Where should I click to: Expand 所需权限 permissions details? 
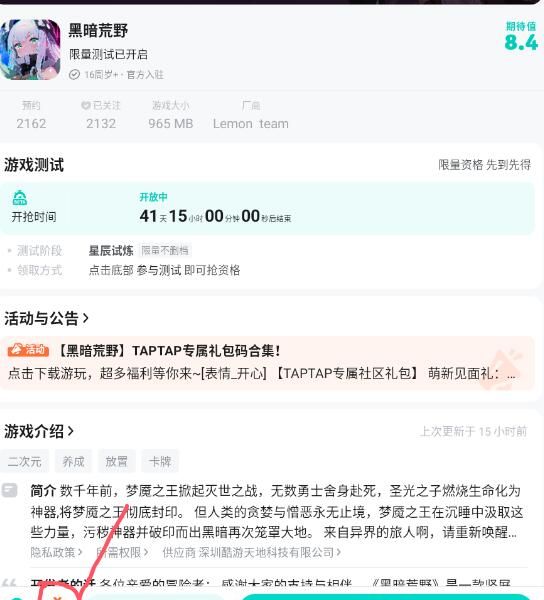pos(122,552)
